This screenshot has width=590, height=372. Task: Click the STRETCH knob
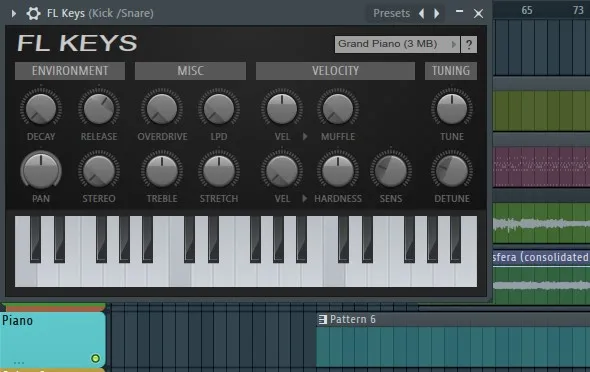219,170
